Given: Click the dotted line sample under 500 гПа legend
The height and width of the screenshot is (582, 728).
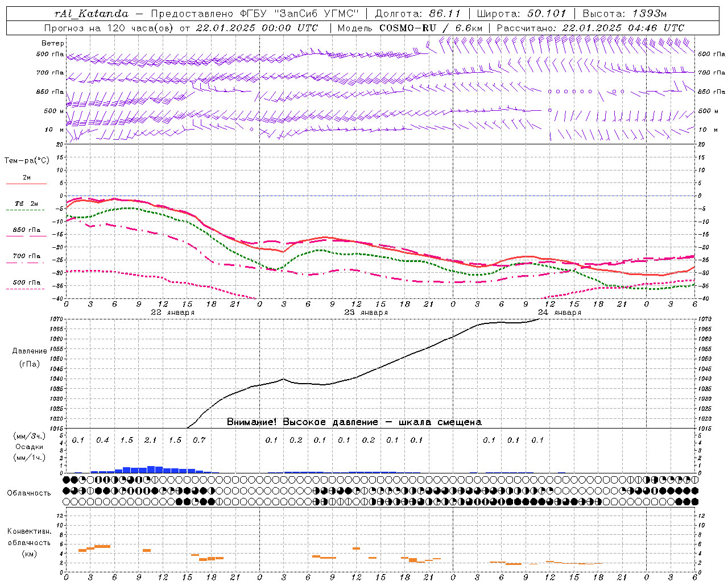Looking at the screenshot, I should pos(25,289).
